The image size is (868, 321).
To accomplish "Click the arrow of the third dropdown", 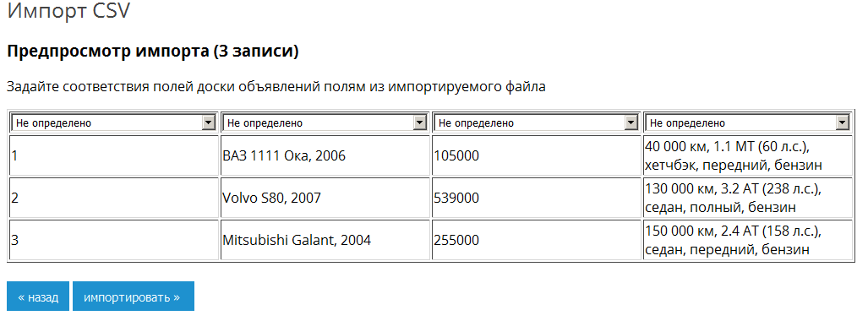I will [x=631, y=122].
